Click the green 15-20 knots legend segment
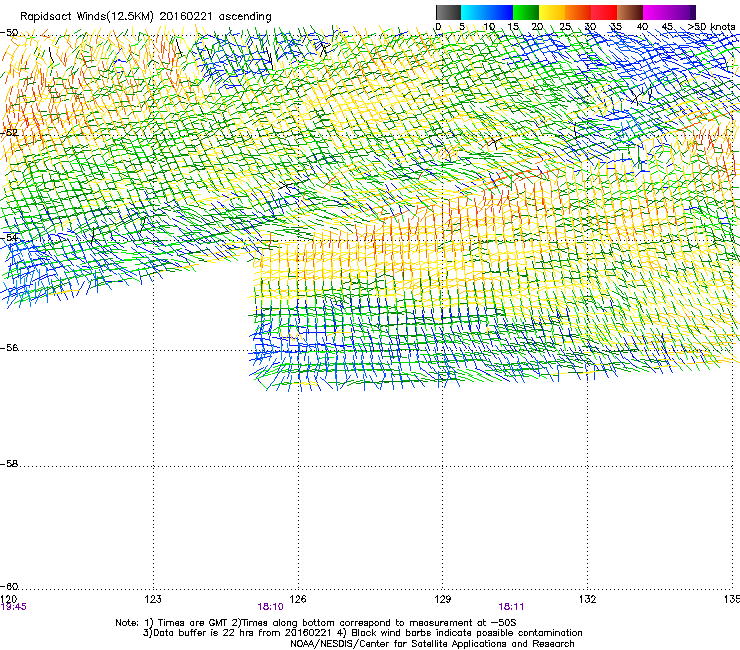Screen dimensions: 740x650 tap(526, 12)
